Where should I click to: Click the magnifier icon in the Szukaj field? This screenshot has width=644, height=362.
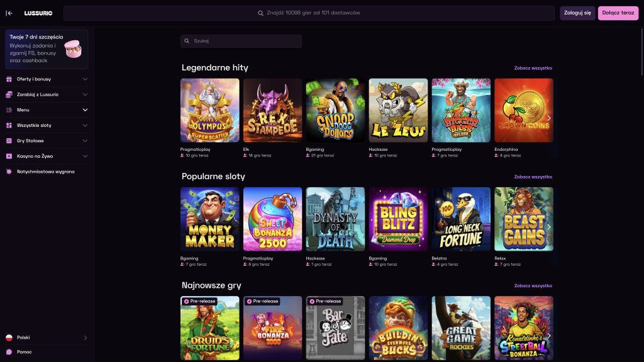(x=187, y=41)
